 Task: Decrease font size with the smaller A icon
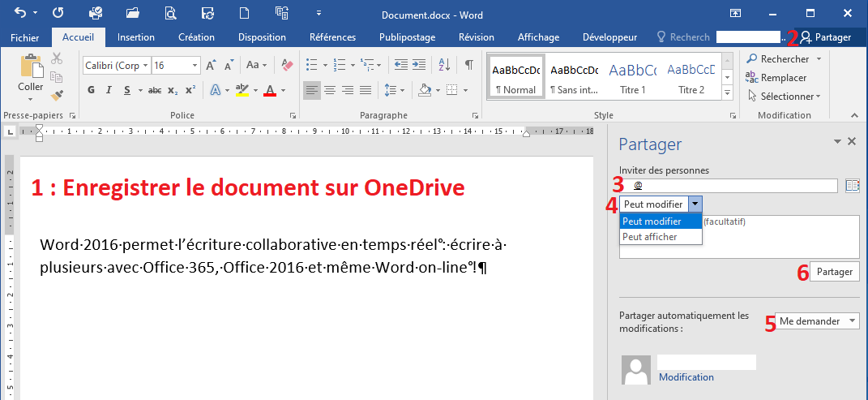[229, 65]
